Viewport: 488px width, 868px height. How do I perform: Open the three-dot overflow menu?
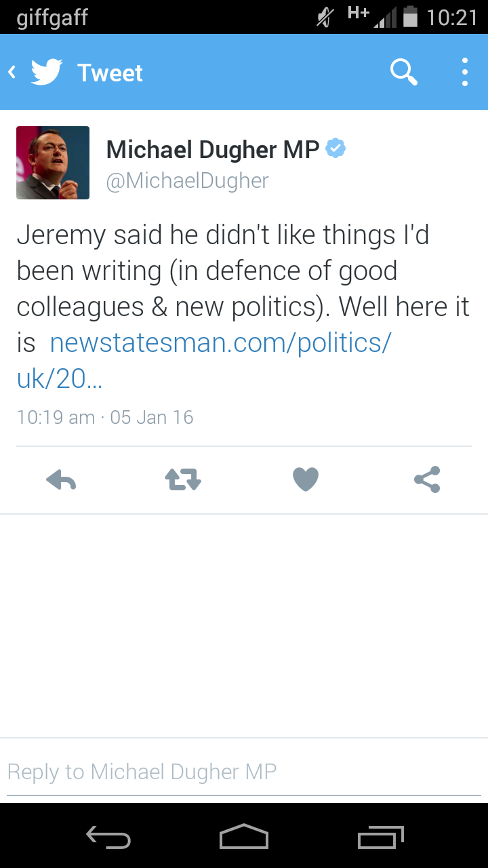click(x=464, y=72)
